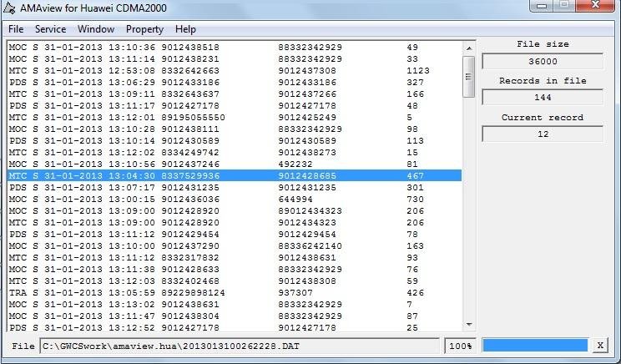This screenshot has height=364, width=621.
Task: Select the MTC record from 8334249742
Action: [235, 153]
